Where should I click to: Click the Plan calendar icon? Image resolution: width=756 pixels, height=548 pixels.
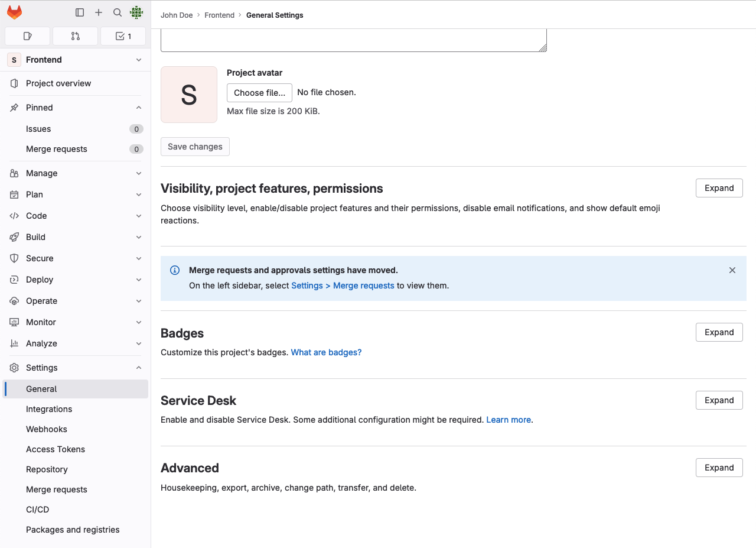14,194
